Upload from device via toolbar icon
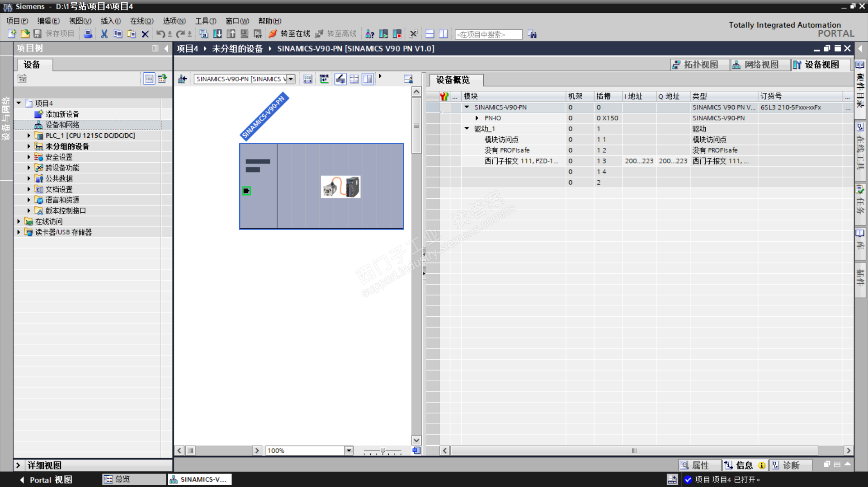868x487 pixels. click(x=231, y=34)
